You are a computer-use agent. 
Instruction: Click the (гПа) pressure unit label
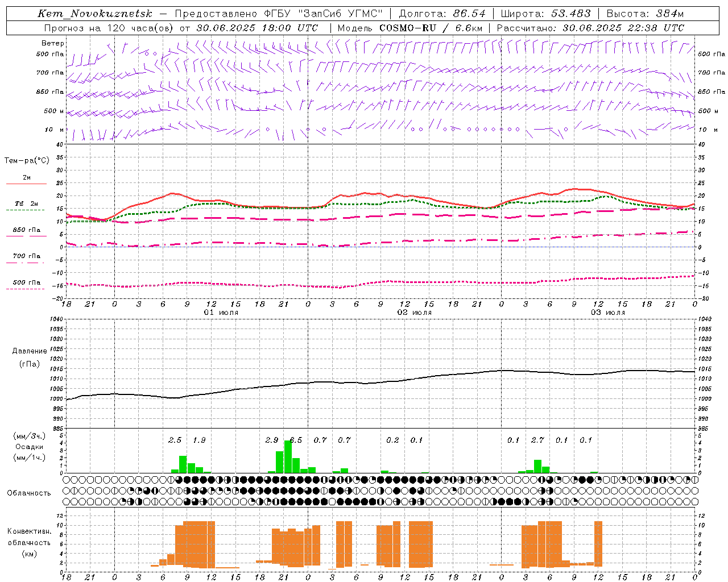(x=30, y=364)
